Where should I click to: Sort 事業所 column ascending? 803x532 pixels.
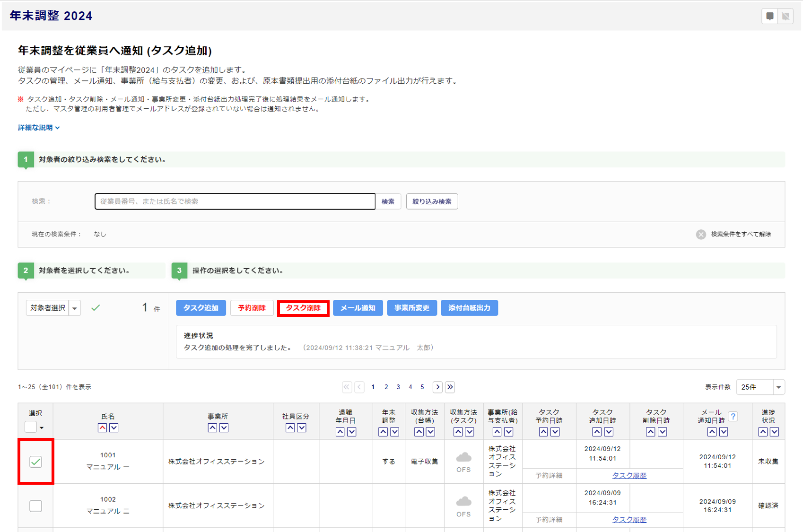(x=212, y=427)
